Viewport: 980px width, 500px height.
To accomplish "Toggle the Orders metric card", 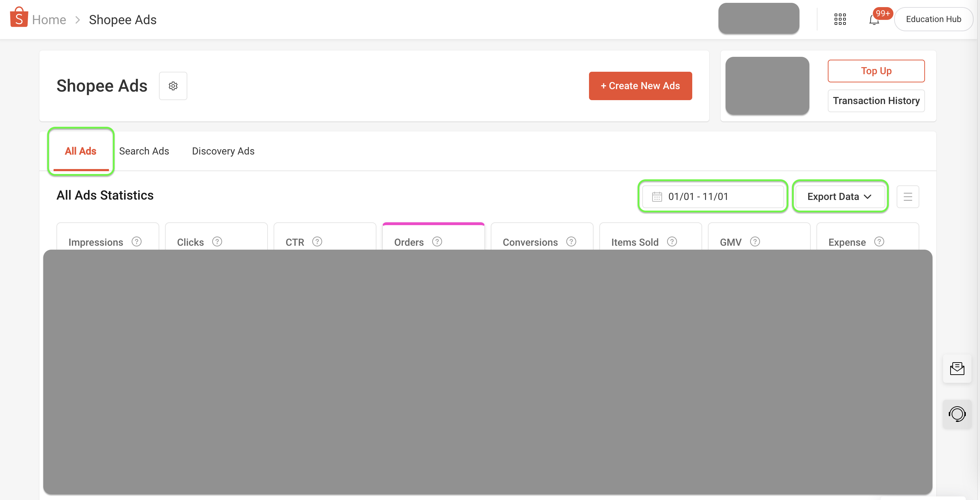I will 409,242.
